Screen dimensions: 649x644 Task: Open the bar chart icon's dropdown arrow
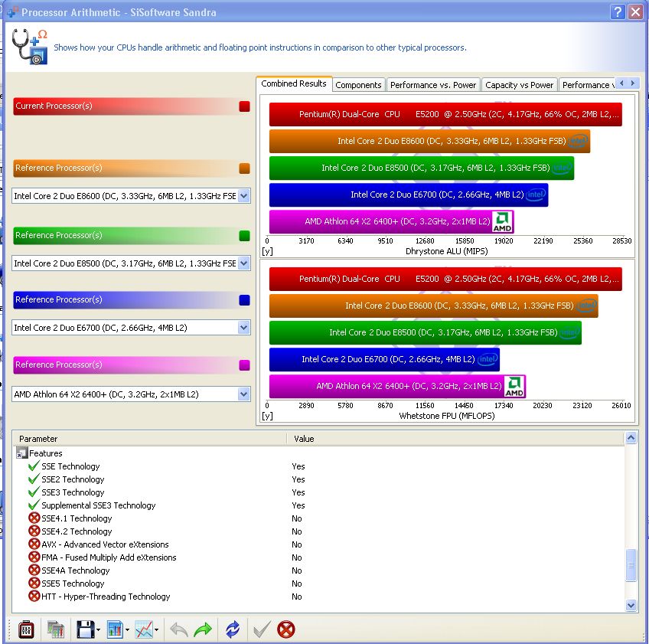[127, 630]
